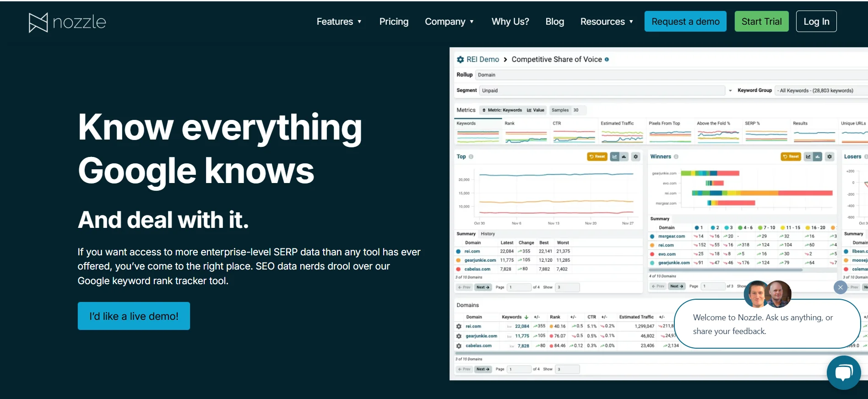
Task: Click the REI Demo gear icon
Action: 461,59
